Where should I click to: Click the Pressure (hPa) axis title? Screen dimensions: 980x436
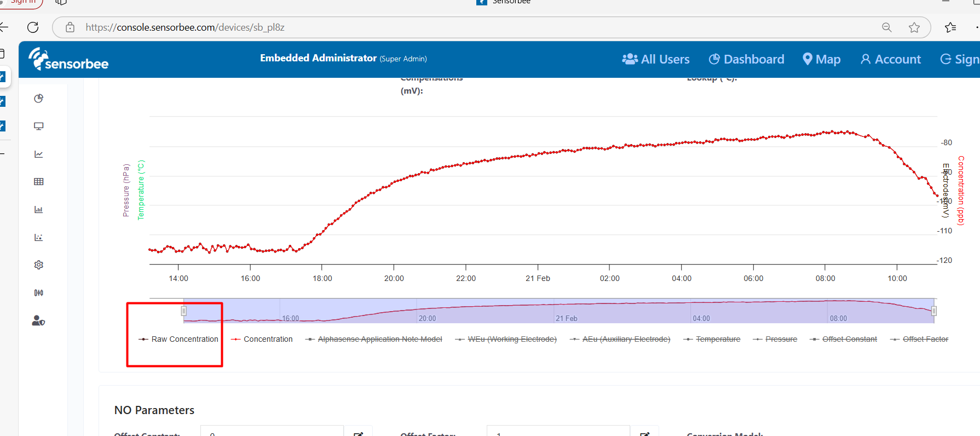(x=126, y=190)
